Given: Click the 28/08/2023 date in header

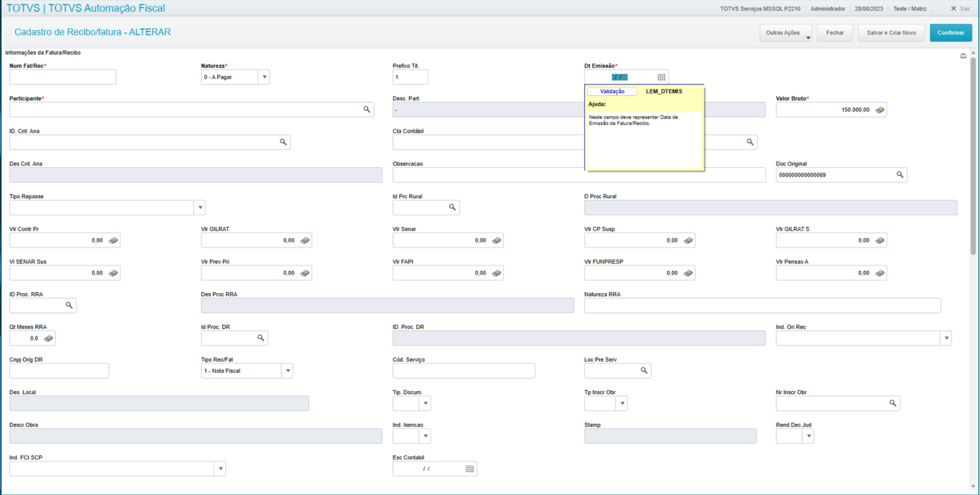Looking at the screenshot, I should tap(868, 9).
